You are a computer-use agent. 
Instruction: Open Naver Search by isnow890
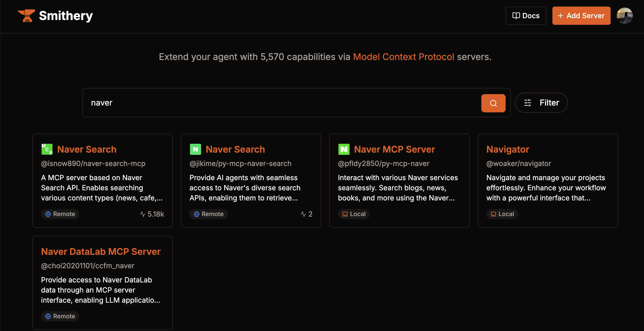87,149
